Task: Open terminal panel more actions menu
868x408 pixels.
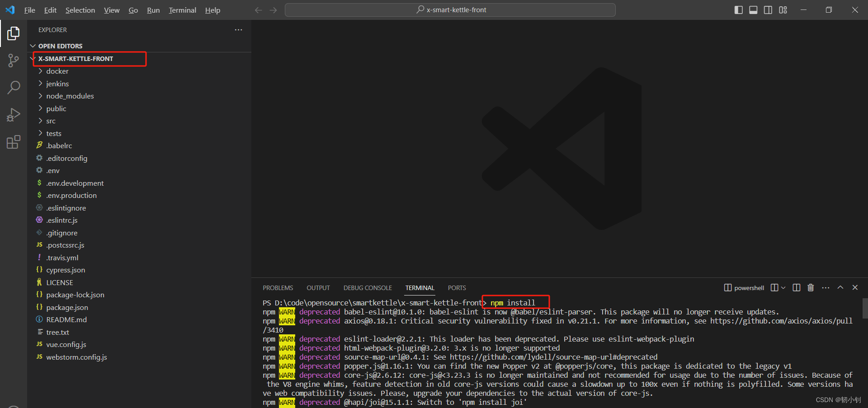Action: (x=826, y=287)
